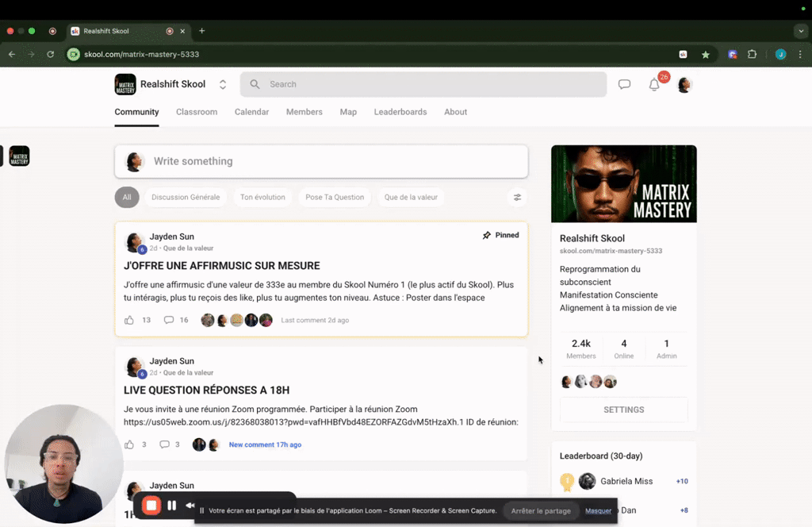812x527 pixels.
Task: Filter by Ton évolution
Action: tap(262, 198)
